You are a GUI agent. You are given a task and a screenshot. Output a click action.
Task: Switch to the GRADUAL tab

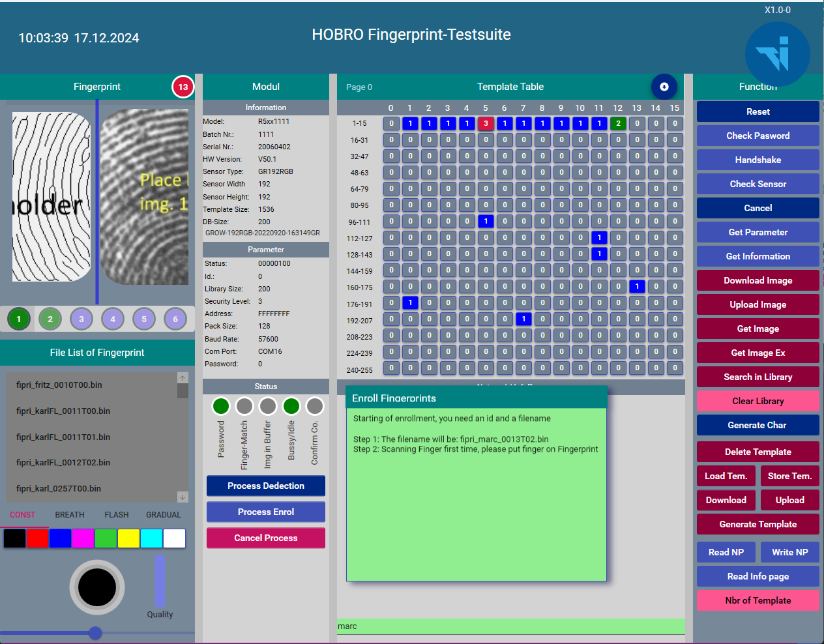tap(164, 515)
